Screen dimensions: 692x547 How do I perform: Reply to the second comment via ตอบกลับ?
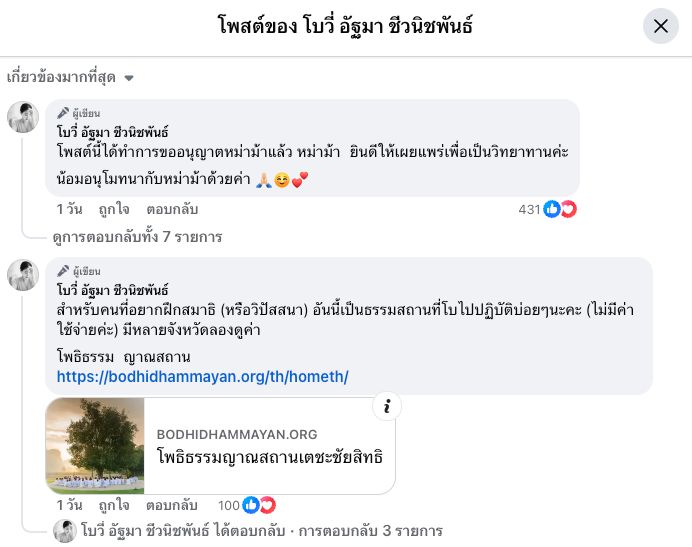point(172,505)
